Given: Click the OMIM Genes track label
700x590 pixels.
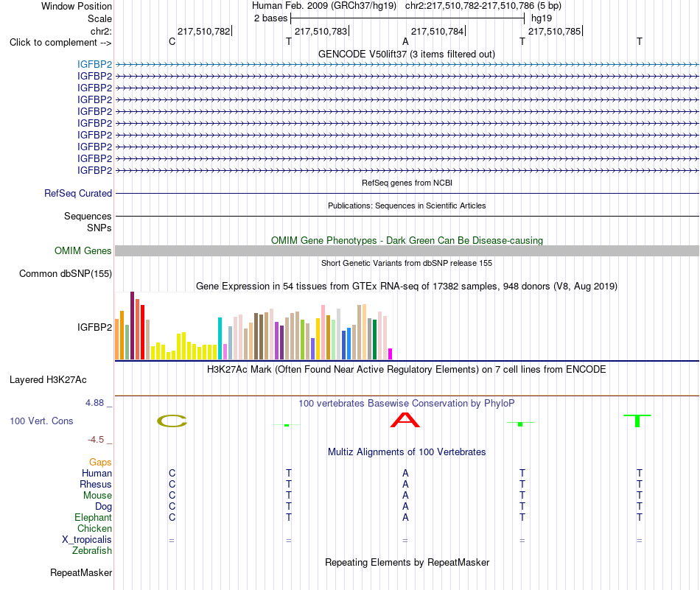Looking at the screenshot, I should (83, 251).
